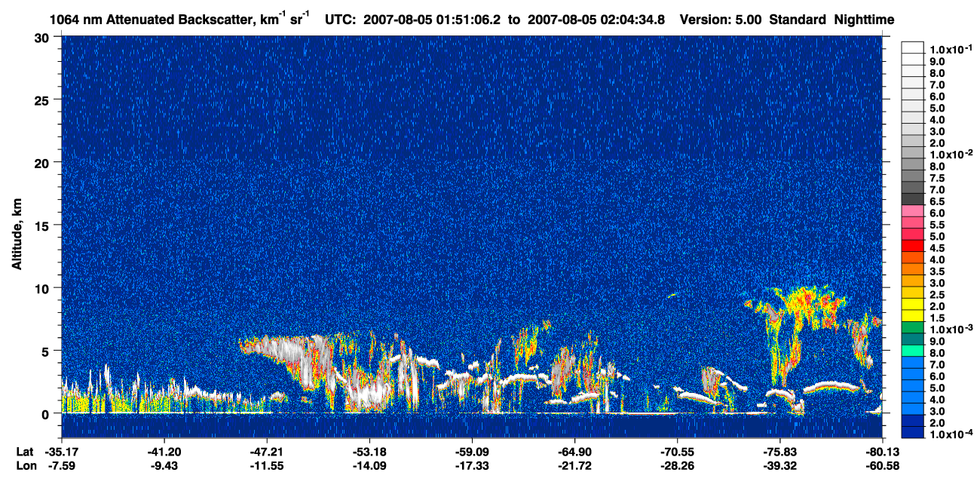Click the 'Lat' row label
The image size is (980, 503).
24,451
